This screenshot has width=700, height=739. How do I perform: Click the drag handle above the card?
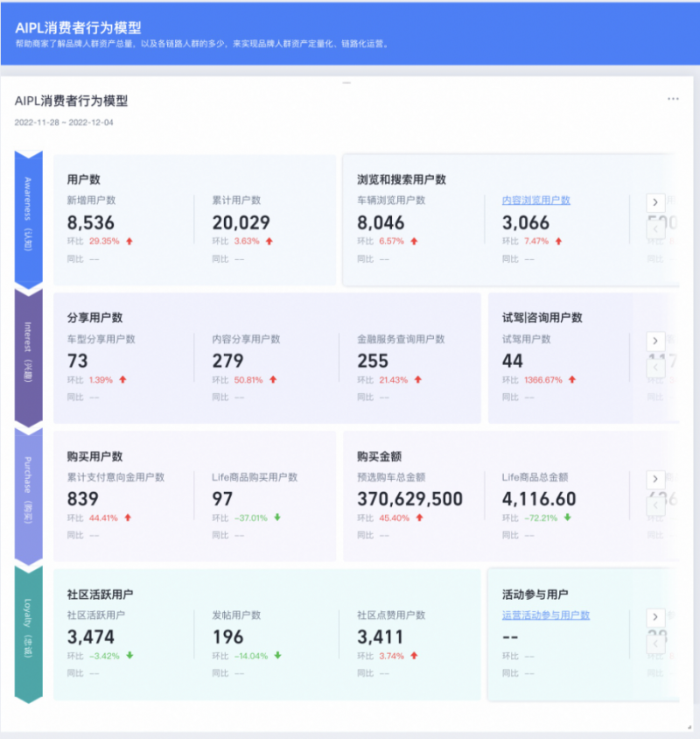pos(346,82)
